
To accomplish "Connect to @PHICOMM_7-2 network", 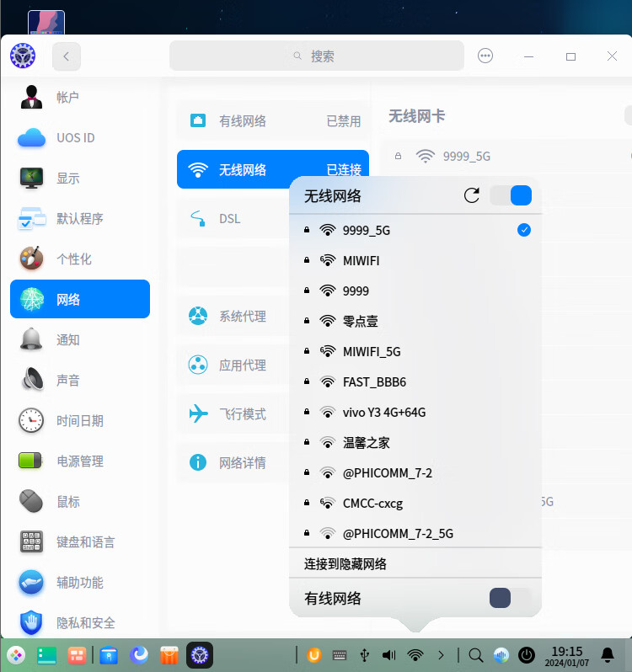I will coord(415,472).
